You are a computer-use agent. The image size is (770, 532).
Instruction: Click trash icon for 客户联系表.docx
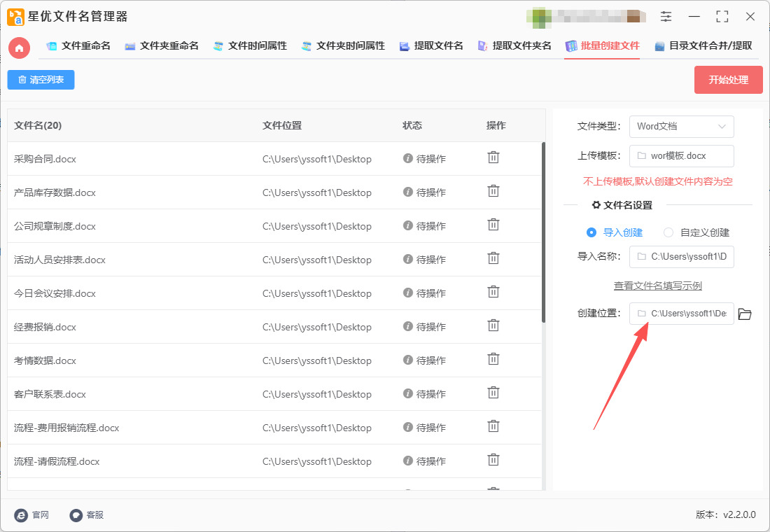pos(493,393)
